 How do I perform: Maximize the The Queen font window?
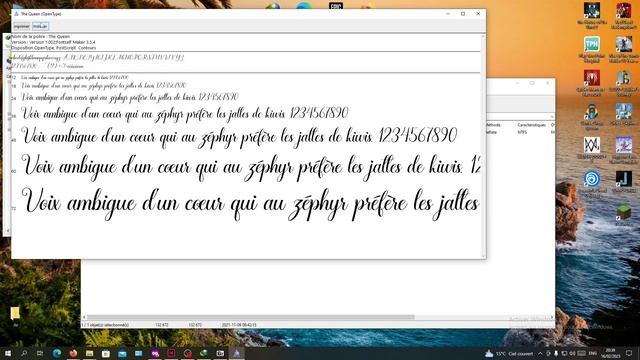463,13
